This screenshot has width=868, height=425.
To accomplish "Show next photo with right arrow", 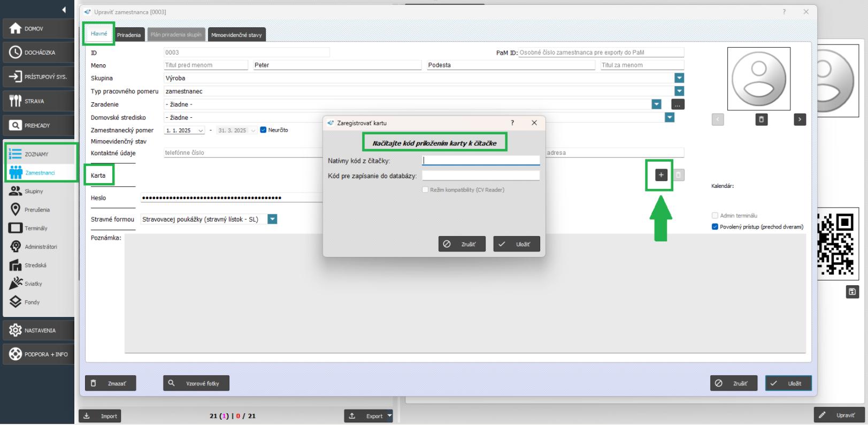I will (800, 119).
